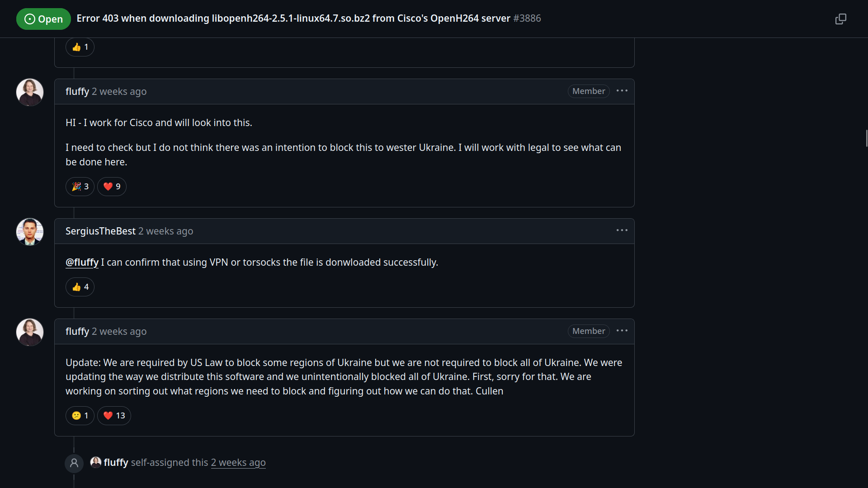The height and width of the screenshot is (488, 868).
Task: Toggle the top thumbs up reaction with 1 vote
Action: 80,47
